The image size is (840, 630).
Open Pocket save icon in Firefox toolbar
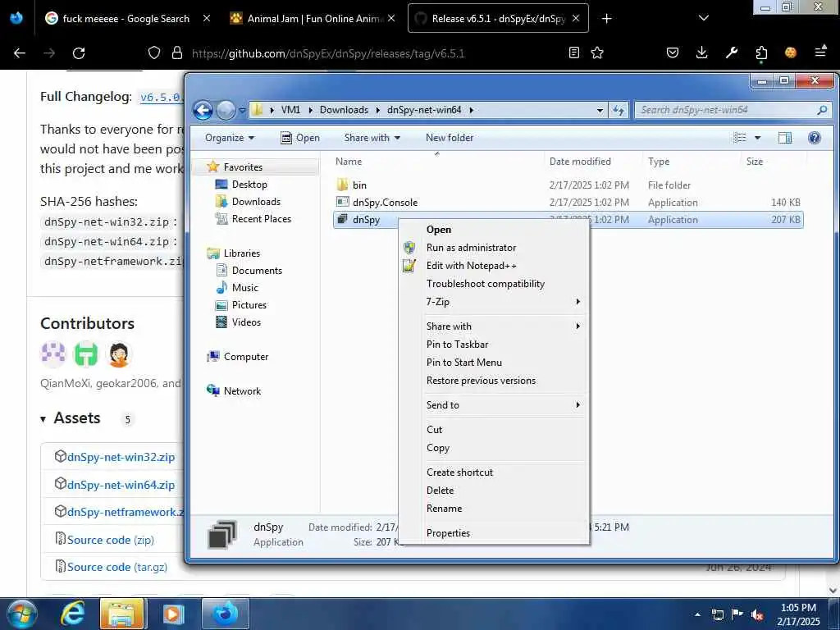coord(673,52)
